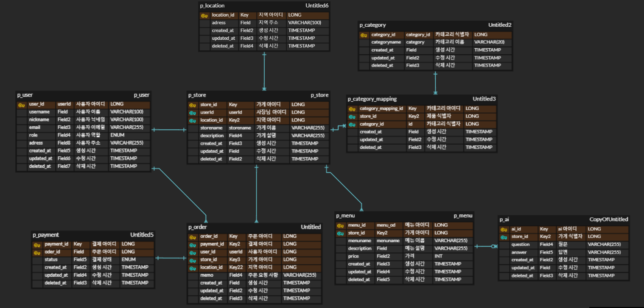Select the updated_at field in p_ai
The height and width of the screenshot is (308, 644).
tap(522, 268)
